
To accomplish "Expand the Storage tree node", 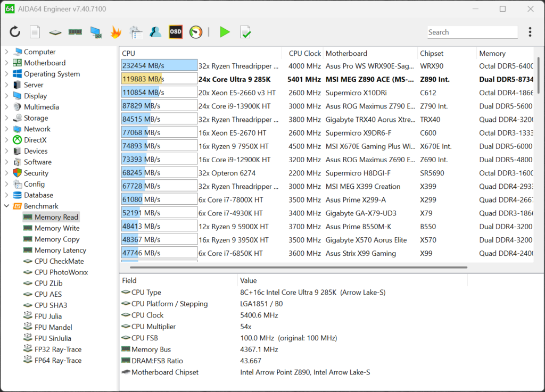I will (6, 118).
